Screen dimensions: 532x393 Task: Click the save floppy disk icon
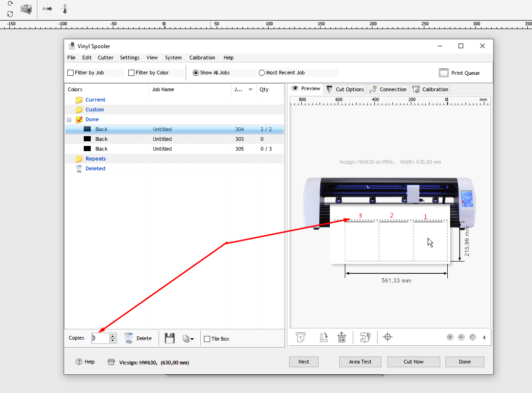point(169,338)
